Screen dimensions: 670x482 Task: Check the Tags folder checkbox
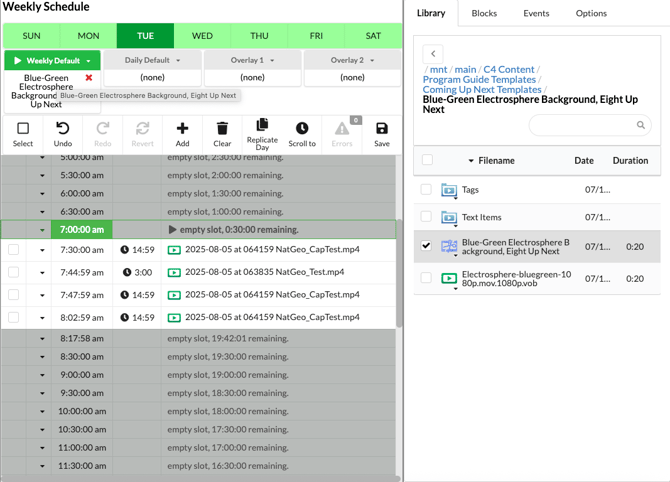pyautogui.click(x=426, y=189)
